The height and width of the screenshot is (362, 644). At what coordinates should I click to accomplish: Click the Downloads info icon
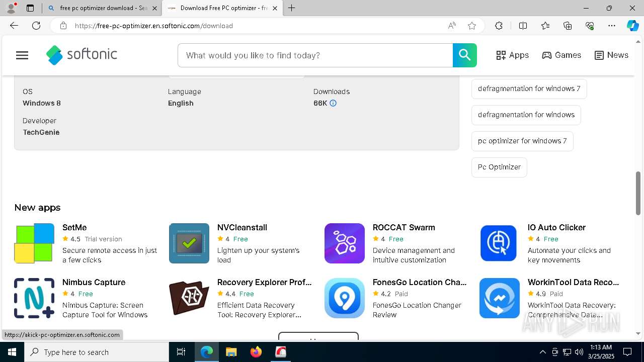pos(333,103)
